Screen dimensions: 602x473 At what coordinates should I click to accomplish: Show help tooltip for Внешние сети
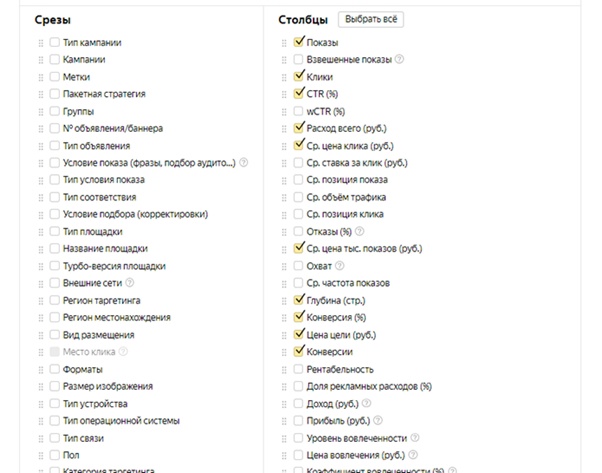[x=129, y=283]
